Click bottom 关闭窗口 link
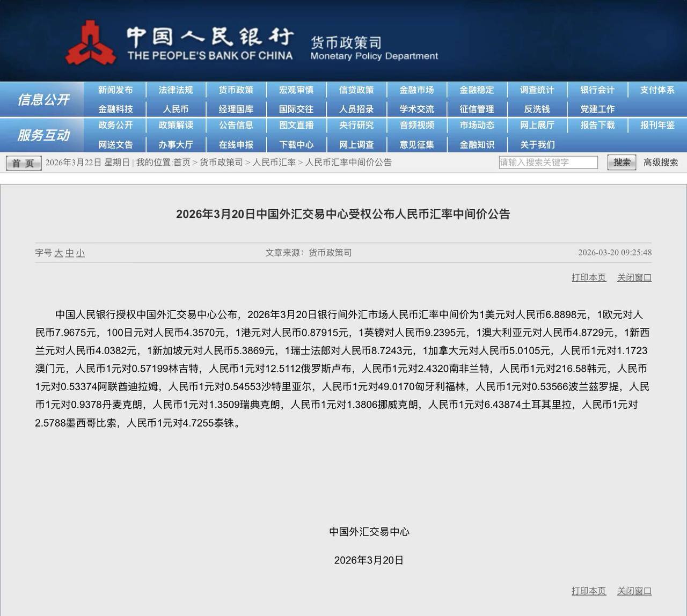 pos(634,591)
